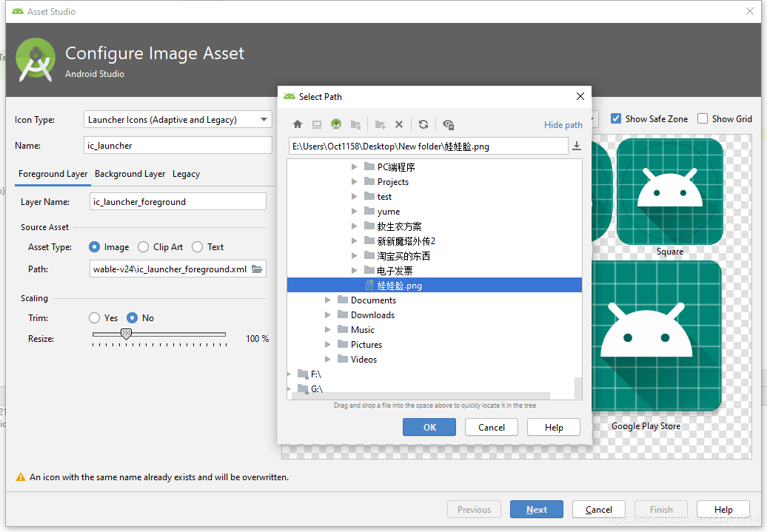Click Help in Asset Studio window

[x=723, y=509]
